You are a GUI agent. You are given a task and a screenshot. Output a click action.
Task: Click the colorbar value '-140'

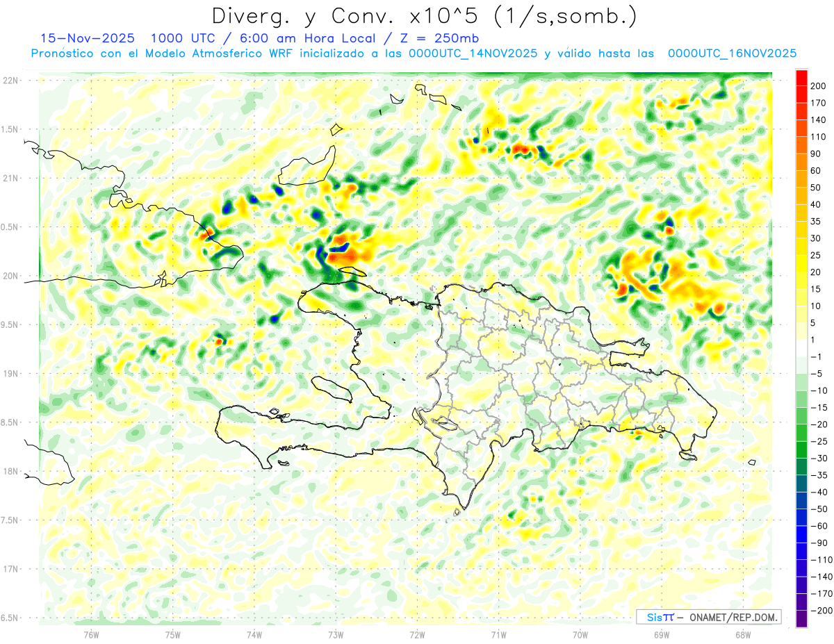click(822, 577)
